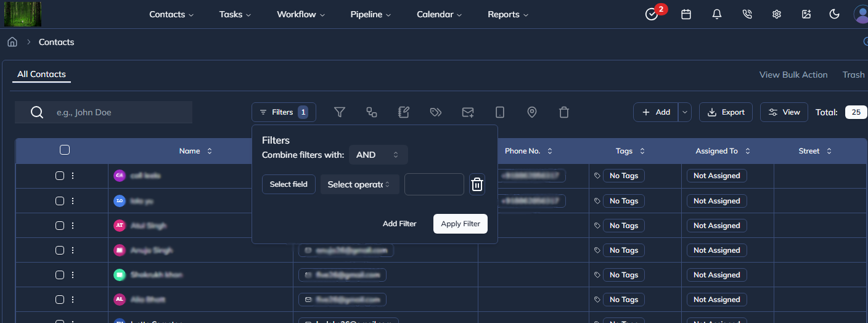
Task: Click the phone call icon in header
Action: 747,14
